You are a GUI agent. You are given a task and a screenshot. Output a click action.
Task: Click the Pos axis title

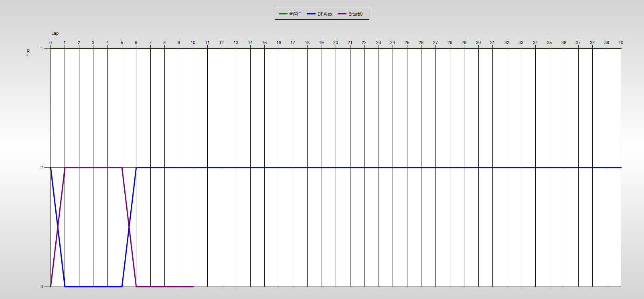coord(28,53)
